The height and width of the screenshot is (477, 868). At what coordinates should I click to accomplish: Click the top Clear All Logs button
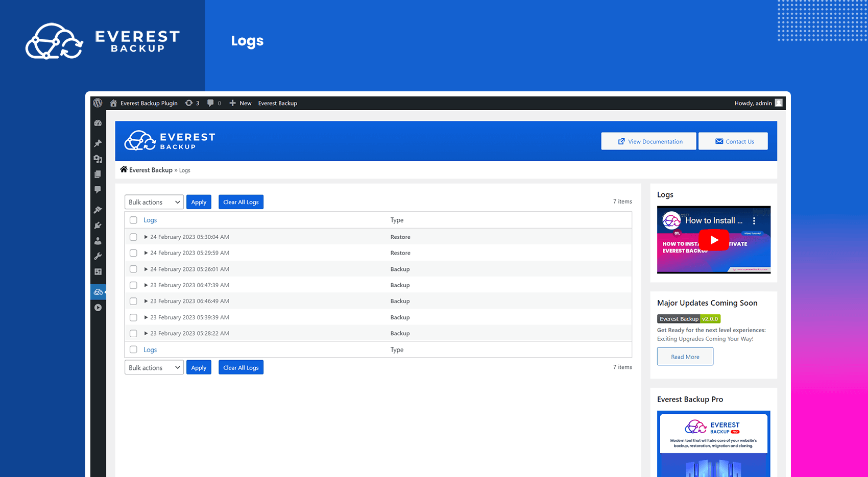[x=241, y=202]
